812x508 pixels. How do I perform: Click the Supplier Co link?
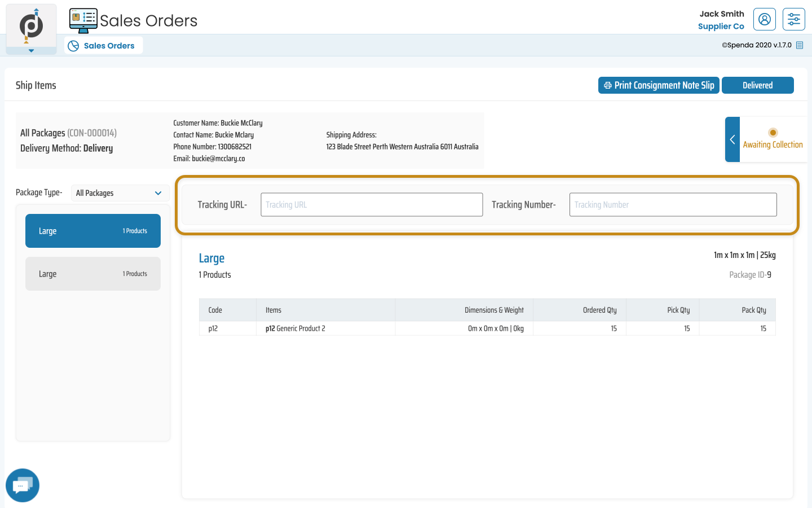721,27
